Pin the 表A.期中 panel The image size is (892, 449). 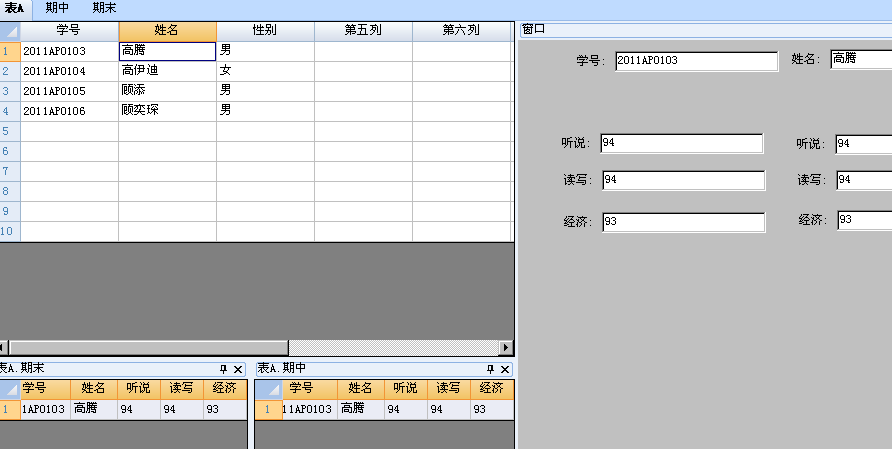(x=491, y=369)
